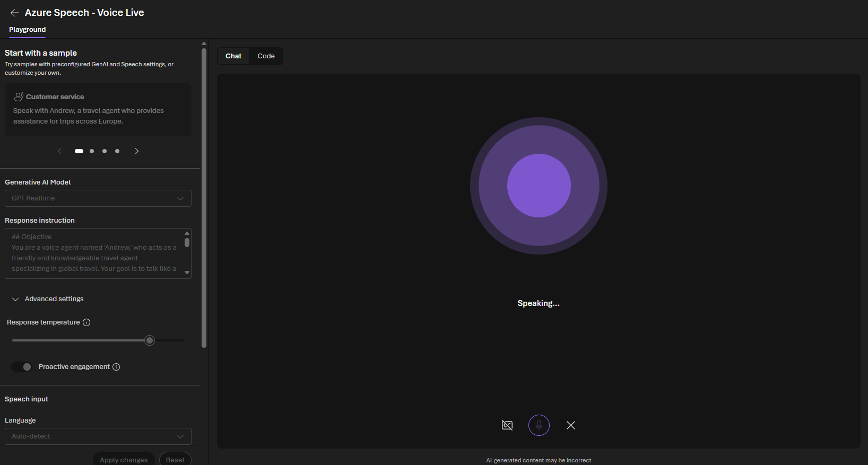This screenshot has height=465, width=868.
Task: Open the Playground tab
Action: (x=27, y=30)
